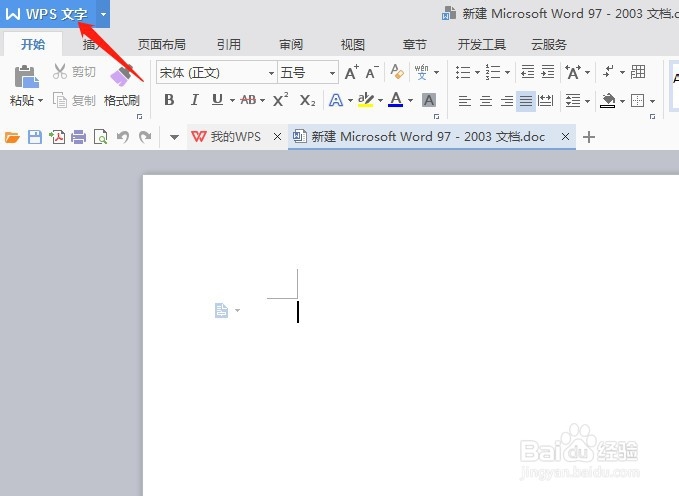Image resolution: width=679 pixels, height=496 pixels.
Task: Align text left
Action: pos(465,101)
